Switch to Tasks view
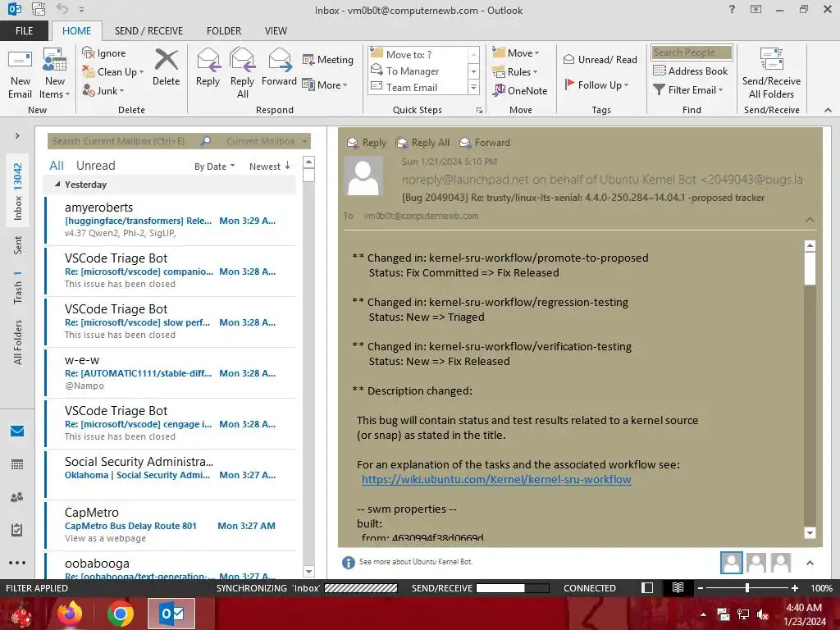 tap(17, 530)
